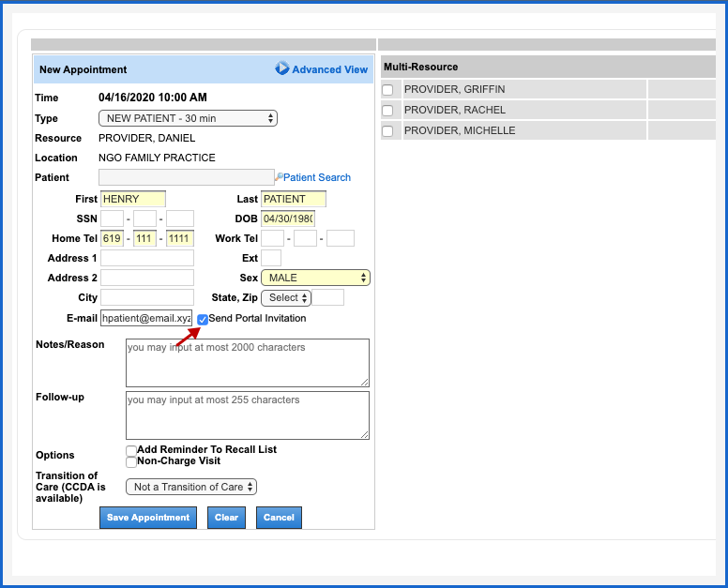The height and width of the screenshot is (588, 728).
Task: Open the Sex dropdown showing MALE
Action: [x=315, y=278]
